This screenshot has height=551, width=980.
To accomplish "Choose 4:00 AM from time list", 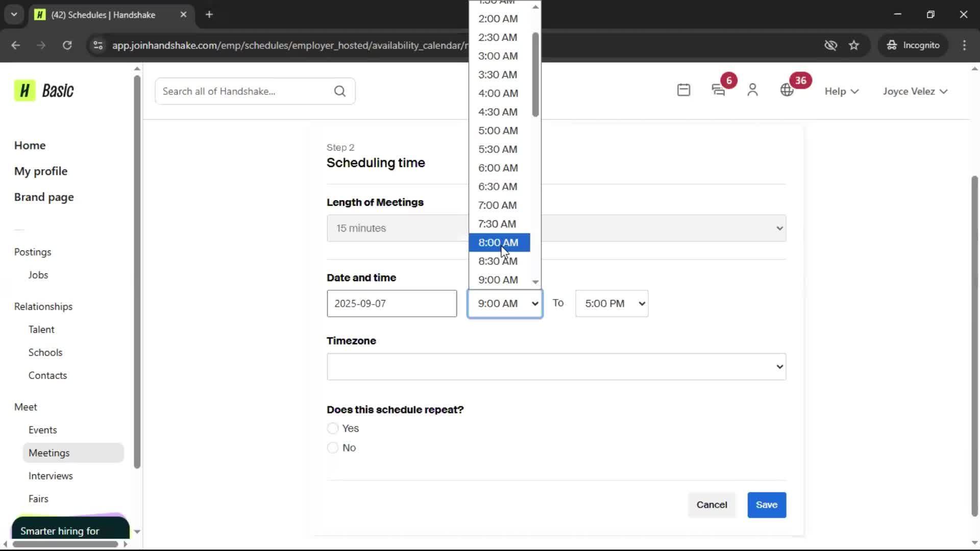I will tap(499, 93).
